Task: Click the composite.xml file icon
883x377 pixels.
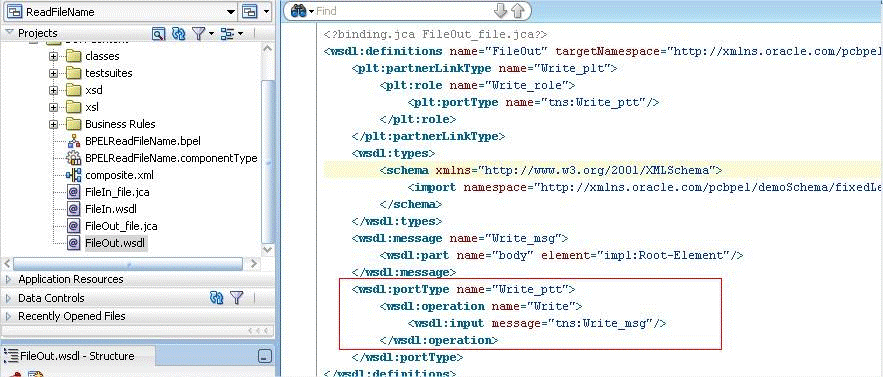Action: 74,175
